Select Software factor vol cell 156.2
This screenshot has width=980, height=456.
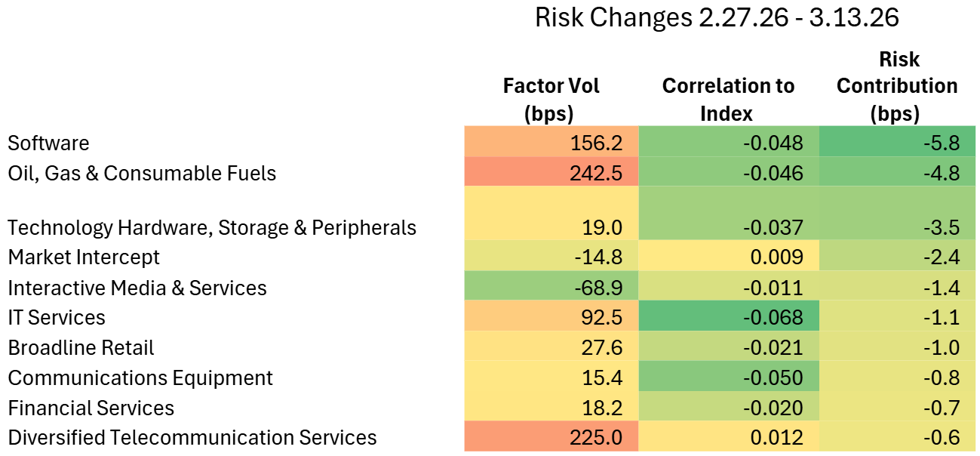[551, 143]
